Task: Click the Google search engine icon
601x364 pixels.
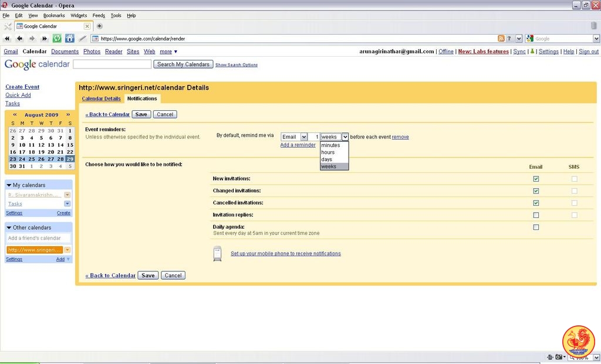Action: 530,38
